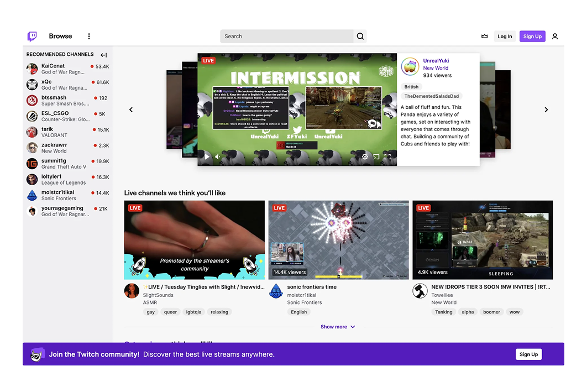
Task: Open Towelliee New World stream thumbnail
Action: [483, 240]
